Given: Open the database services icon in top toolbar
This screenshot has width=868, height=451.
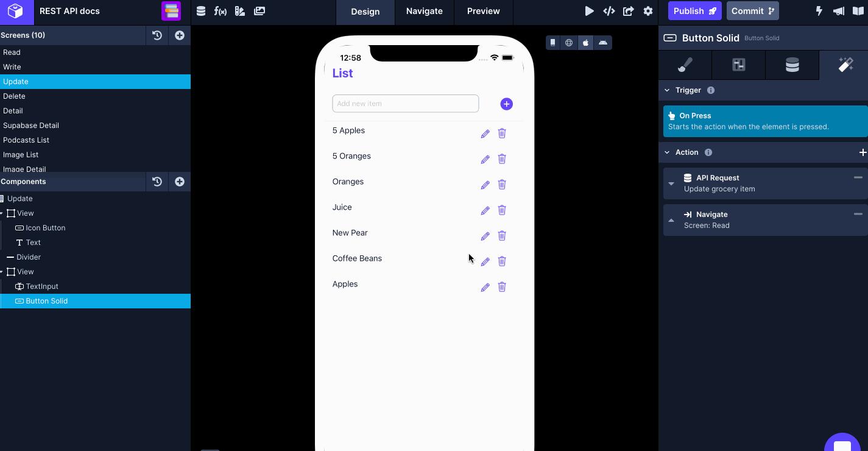Looking at the screenshot, I should coord(201,11).
